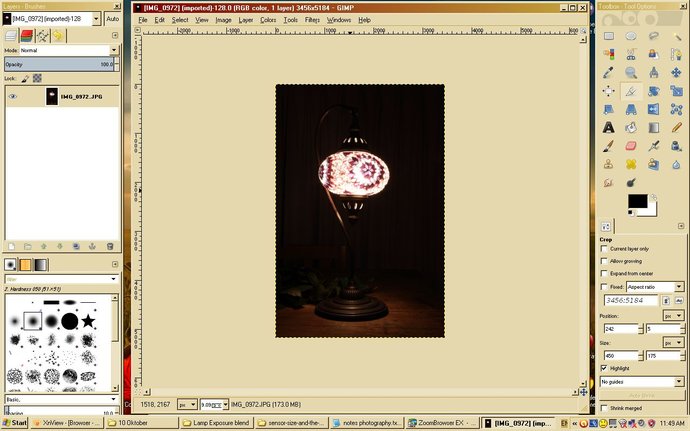Select the Flip tool

tap(653, 109)
